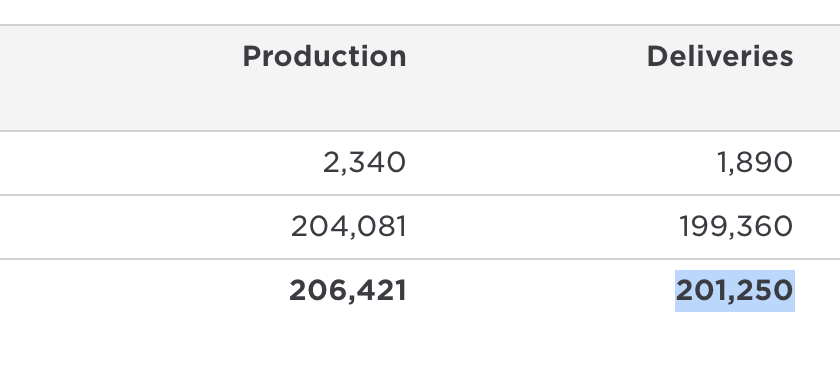Click the Production column header
The width and height of the screenshot is (840, 370).
(325, 56)
